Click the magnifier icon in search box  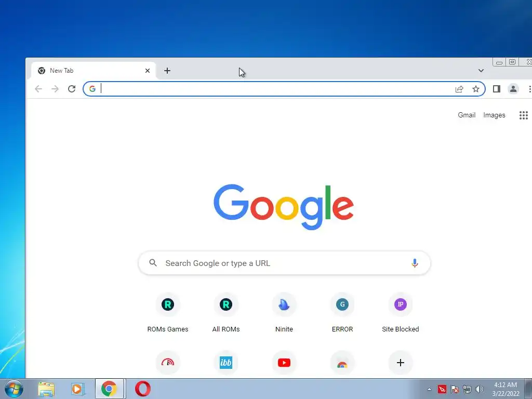point(153,263)
